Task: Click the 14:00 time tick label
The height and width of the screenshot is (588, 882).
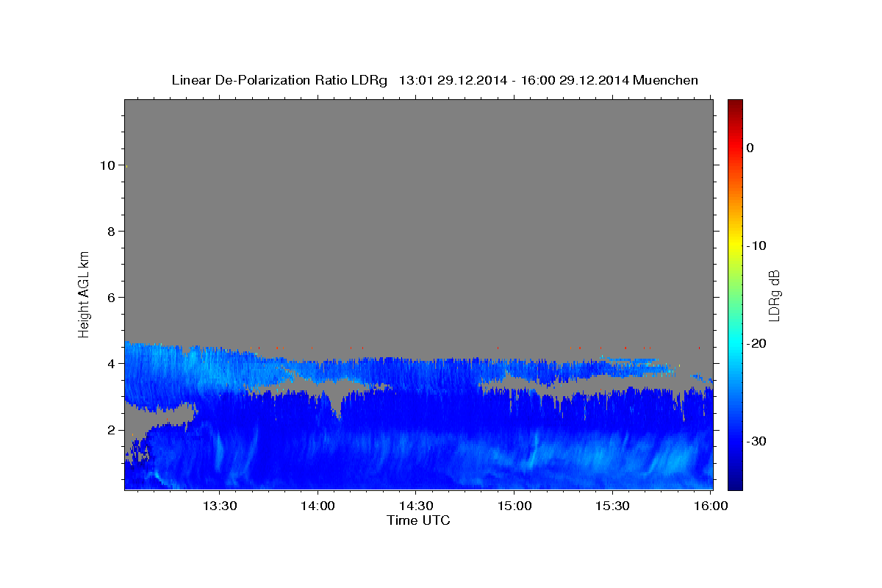Action: (x=318, y=506)
